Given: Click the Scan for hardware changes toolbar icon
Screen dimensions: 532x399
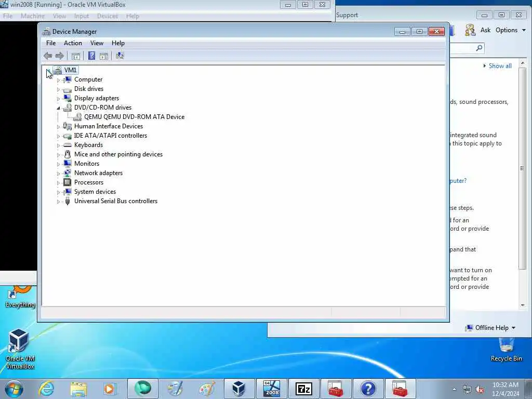Looking at the screenshot, I should click(120, 56).
